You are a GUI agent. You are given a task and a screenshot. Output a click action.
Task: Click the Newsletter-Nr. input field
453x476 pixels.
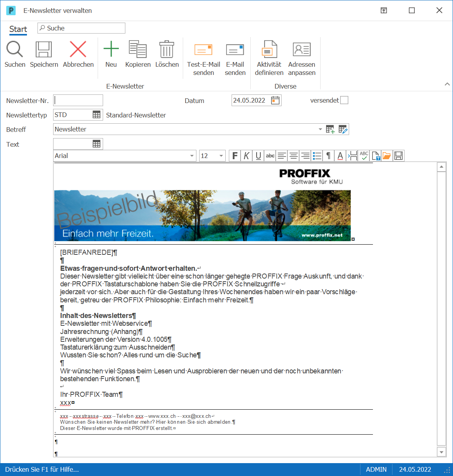click(x=78, y=100)
